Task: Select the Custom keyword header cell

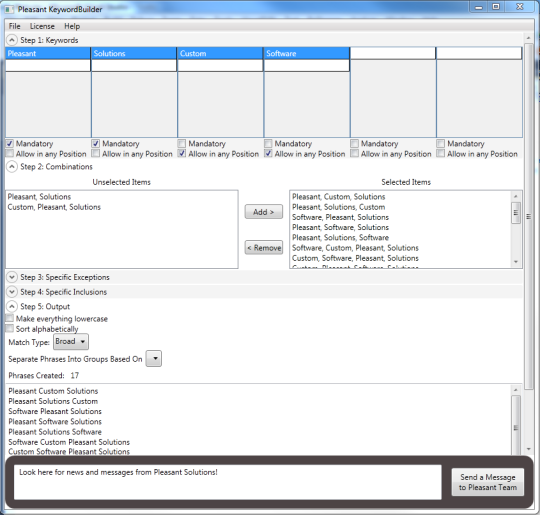Action: click(220, 53)
